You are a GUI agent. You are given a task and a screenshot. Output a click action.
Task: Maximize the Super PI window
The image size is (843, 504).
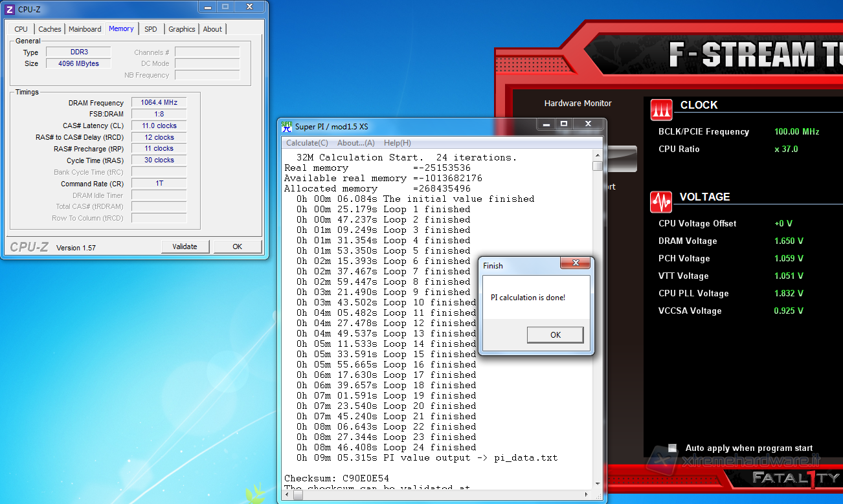pyautogui.click(x=564, y=124)
